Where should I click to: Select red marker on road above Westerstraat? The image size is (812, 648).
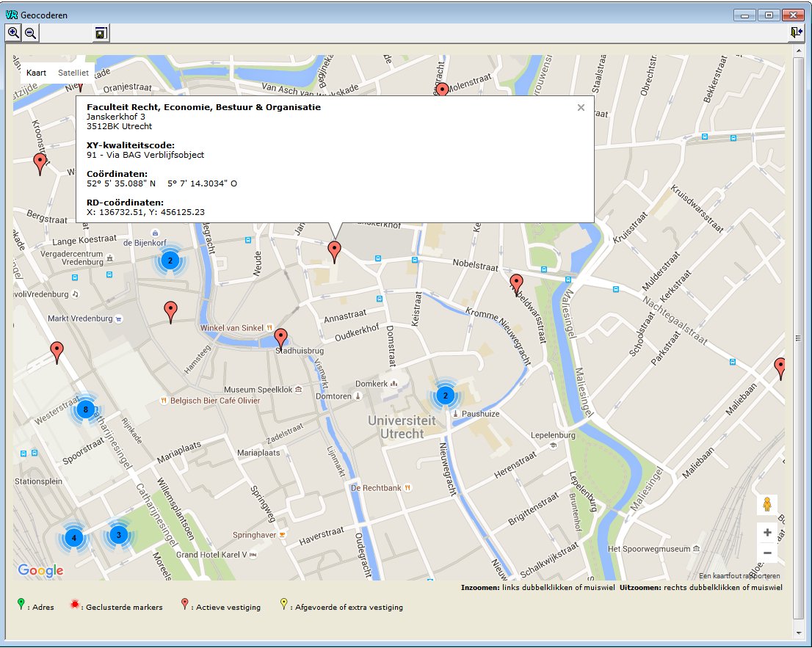click(x=57, y=352)
